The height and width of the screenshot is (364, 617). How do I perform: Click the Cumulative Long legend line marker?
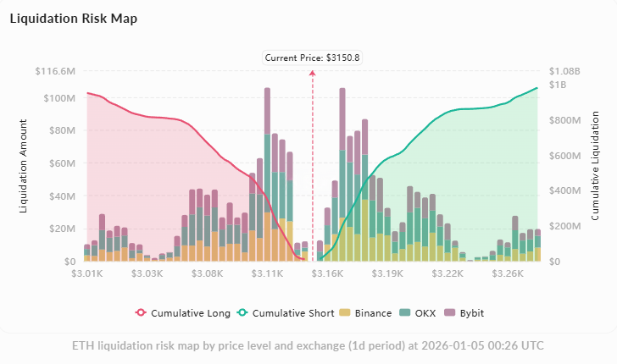pyautogui.click(x=141, y=313)
